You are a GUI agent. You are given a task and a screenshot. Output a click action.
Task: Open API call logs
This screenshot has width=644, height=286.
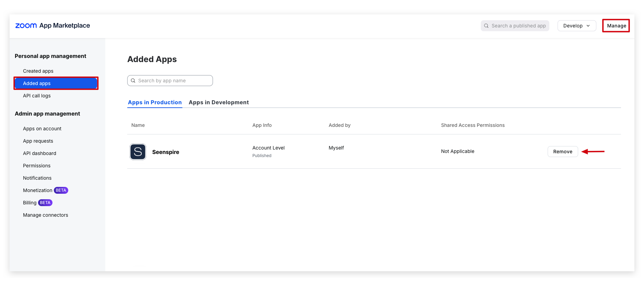click(37, 96)
